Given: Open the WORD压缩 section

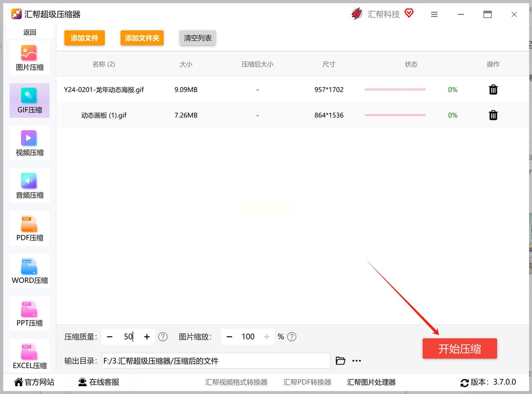Looking at the screenshot, I should click(30, 271).
